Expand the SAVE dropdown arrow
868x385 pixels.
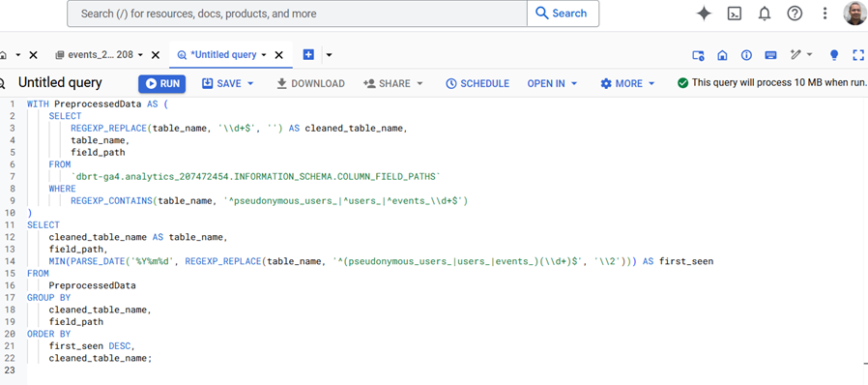pos(250,83)
